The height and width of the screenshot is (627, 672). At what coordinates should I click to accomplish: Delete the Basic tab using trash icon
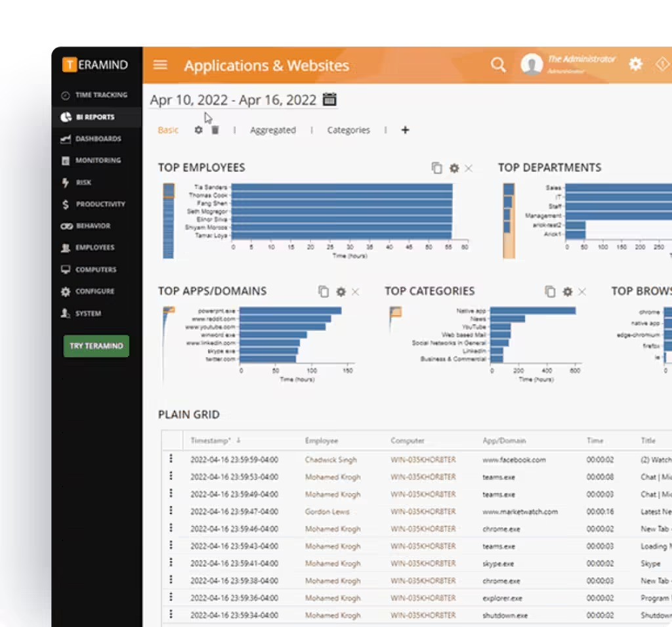pyautogui.click(x=215, y=130)
